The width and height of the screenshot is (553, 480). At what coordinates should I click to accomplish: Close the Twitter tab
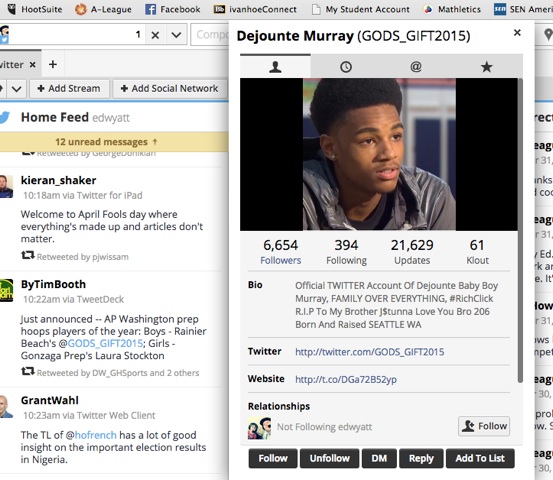[x=32, y=65]
